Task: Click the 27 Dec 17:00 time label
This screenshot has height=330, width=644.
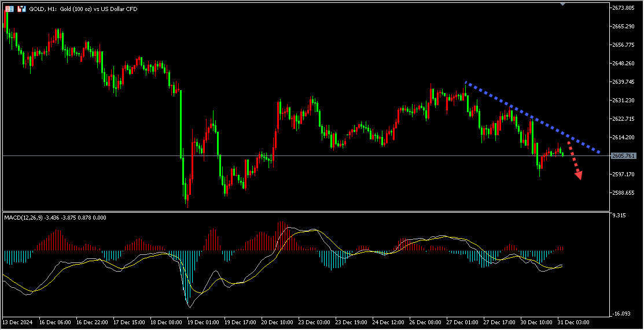Action: (500, 322)
